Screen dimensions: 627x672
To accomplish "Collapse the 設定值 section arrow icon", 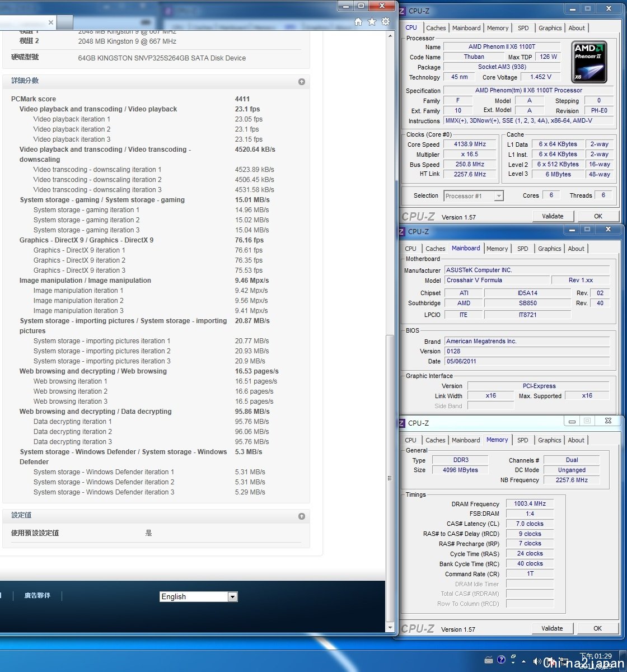I will pos(302,516).
